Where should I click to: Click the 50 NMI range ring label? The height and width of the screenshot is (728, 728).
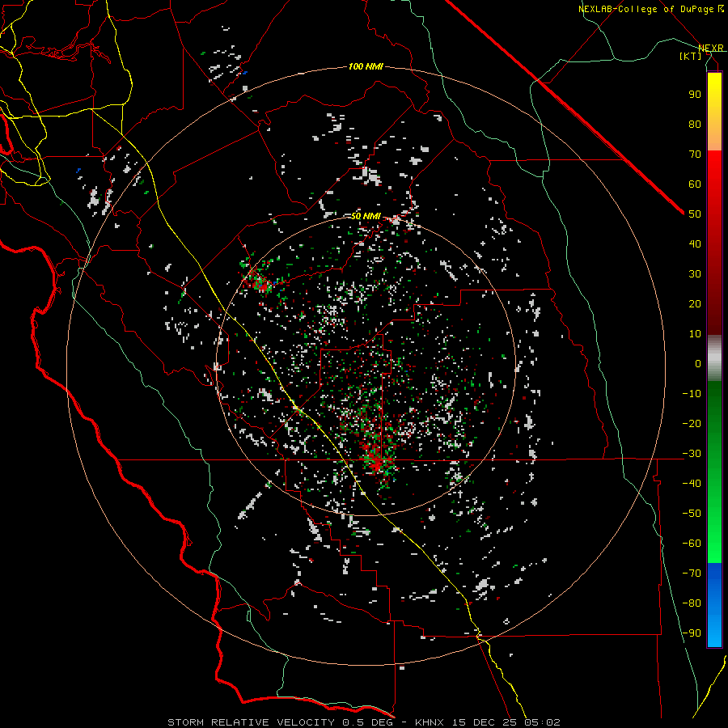pos(366,216)
